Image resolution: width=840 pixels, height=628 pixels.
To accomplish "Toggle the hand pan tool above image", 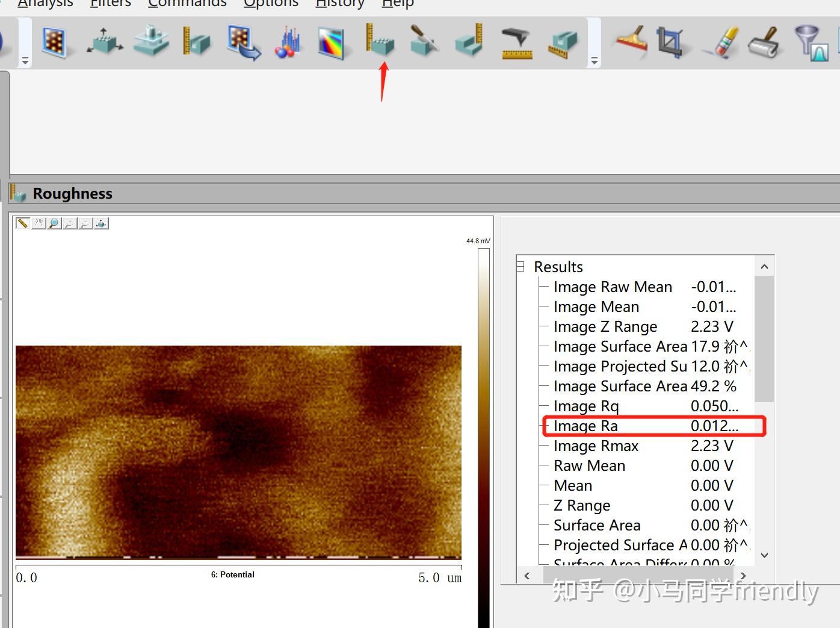I will (x=39, y=223).
